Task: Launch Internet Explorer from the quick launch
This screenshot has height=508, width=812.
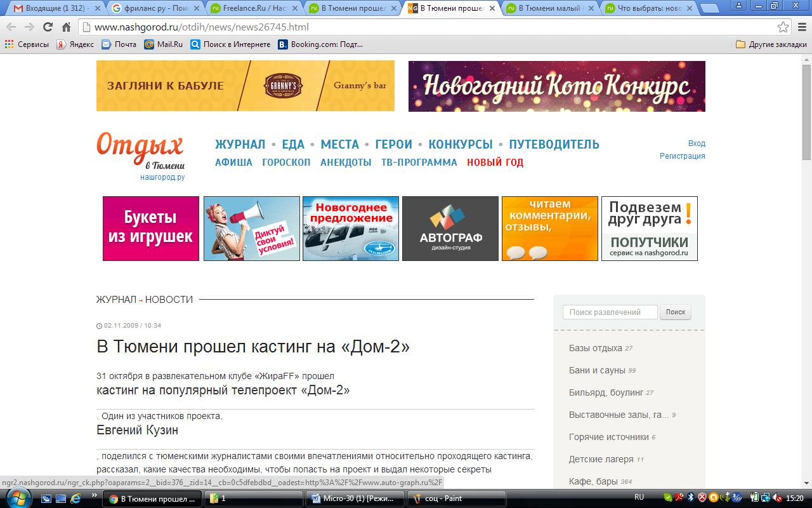Action: click(75, 498)
